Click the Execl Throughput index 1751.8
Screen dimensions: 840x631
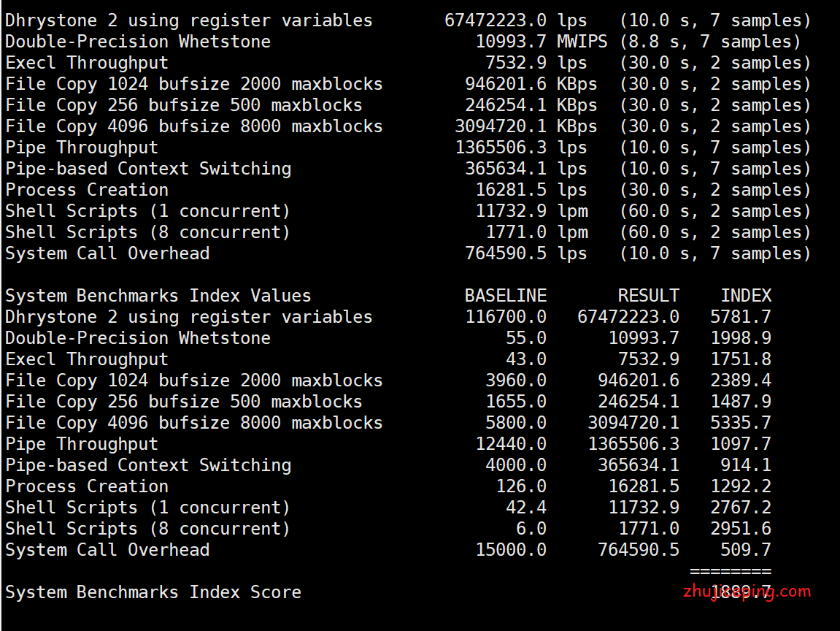(741, 359)
